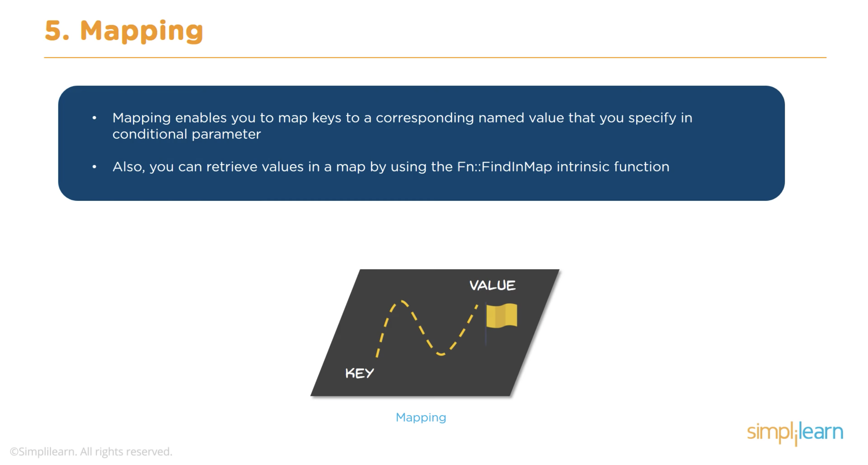The width and height of the screenshot is (868, 465).
Task: Click the VALUE label on the map
Action: click(492, 286)
